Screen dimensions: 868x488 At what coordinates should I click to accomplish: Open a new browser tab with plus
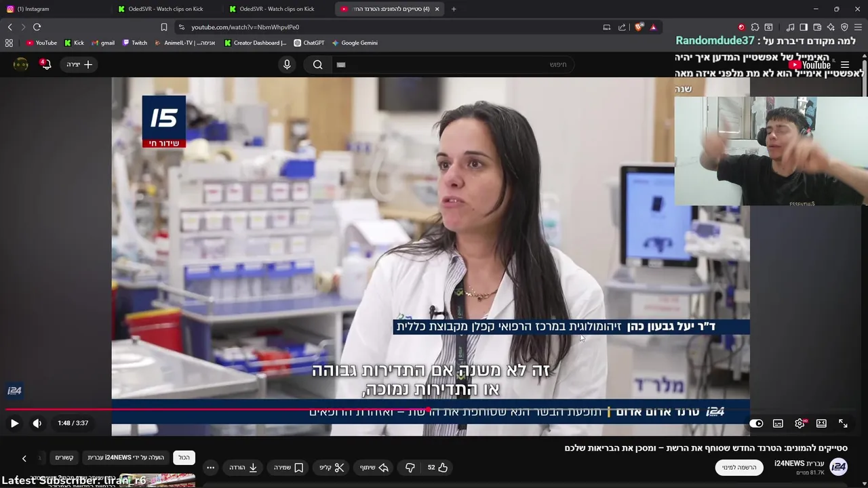pos(454,9)
